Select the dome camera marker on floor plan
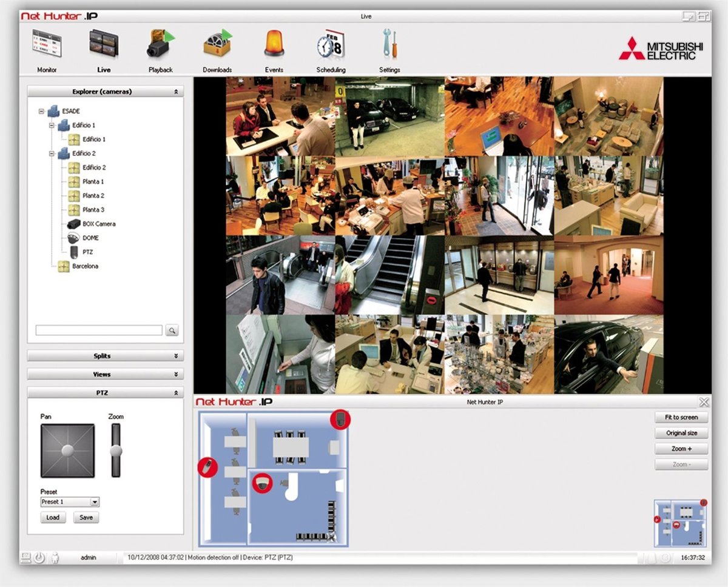Image resolution: width=728 pixels, height=587 pixels. 262,483
